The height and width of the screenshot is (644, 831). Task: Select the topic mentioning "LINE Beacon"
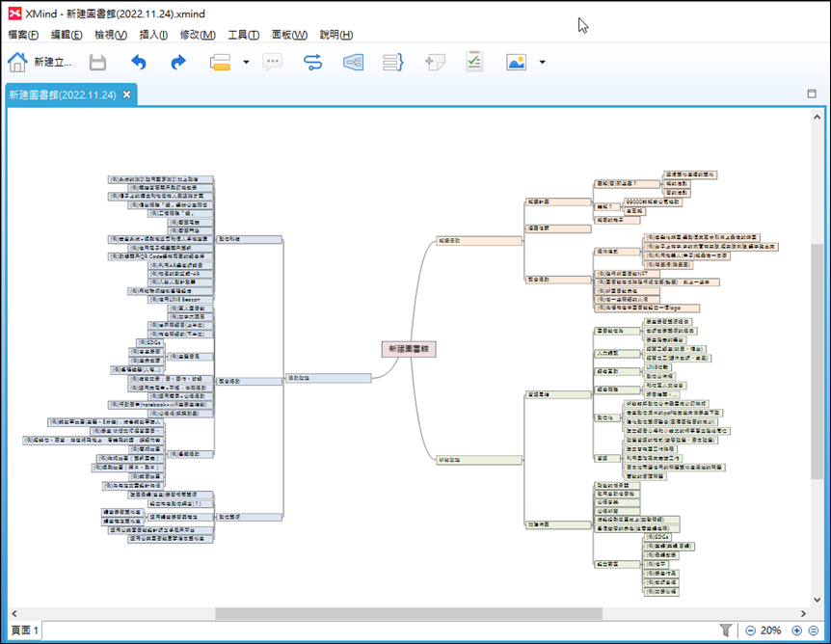pyautogui.click(x=181, y=300)
